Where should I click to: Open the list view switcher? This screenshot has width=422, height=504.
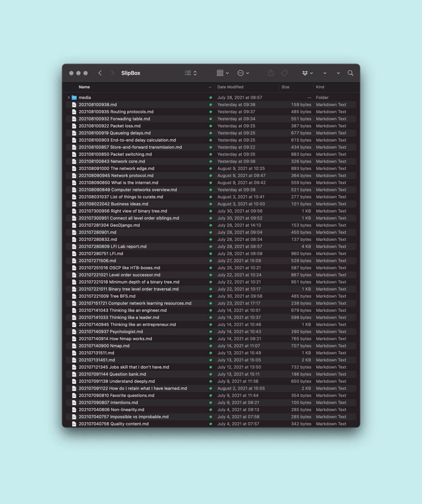tap(191, 73)
